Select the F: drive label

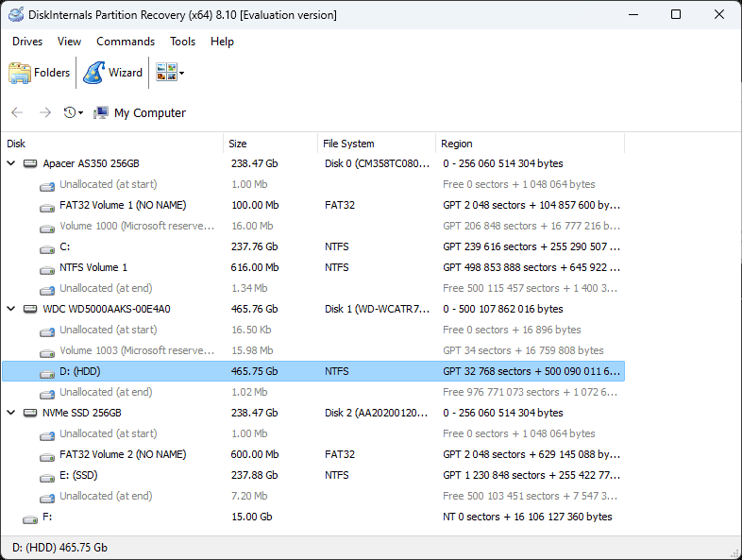(47, 517)
